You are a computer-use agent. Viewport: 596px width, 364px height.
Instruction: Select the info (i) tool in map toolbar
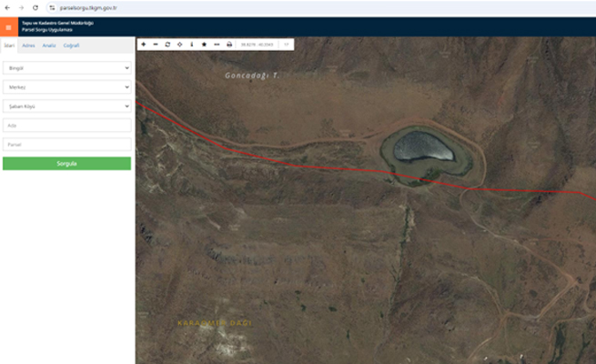[192, 45]
